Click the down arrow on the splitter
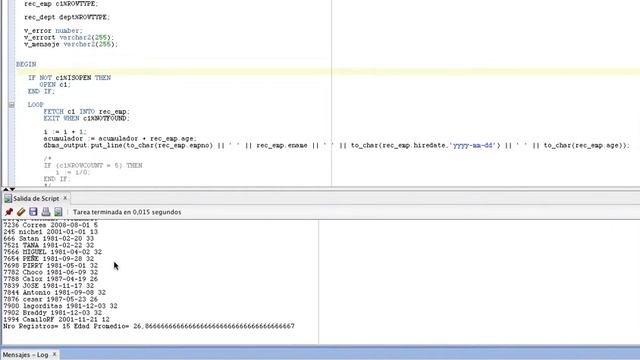640x360 pixels. click(12, 189)
